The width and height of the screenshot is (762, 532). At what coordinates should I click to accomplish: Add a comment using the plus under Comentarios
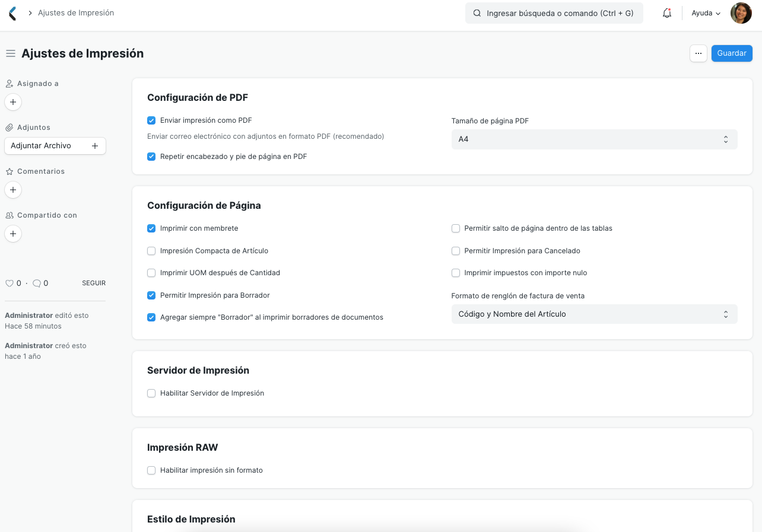(12, 190)
